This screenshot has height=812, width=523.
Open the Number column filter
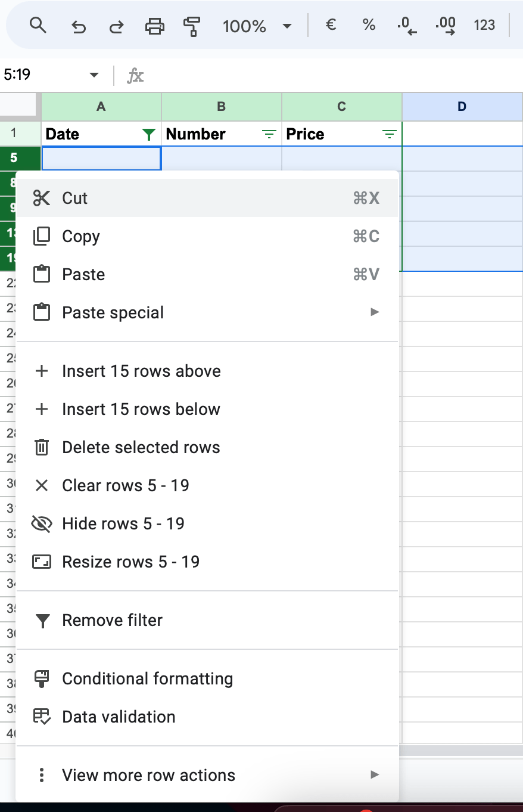[x=269, y=134]
